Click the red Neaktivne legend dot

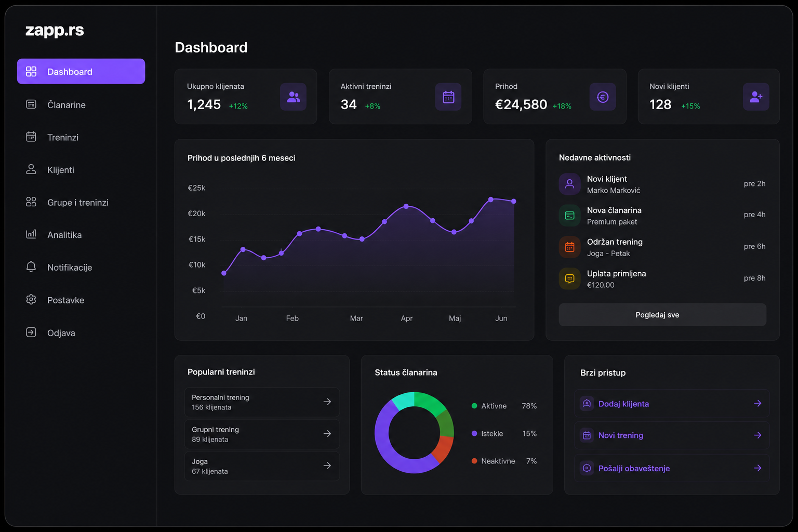click(474, 461)
